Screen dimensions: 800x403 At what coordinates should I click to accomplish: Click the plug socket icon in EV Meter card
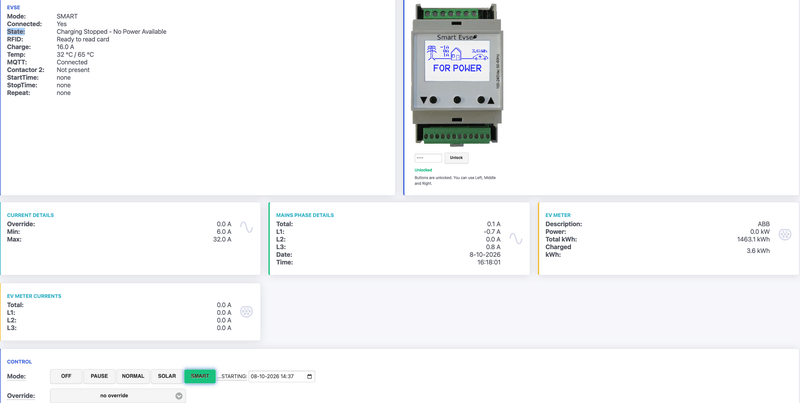point(785,234)
